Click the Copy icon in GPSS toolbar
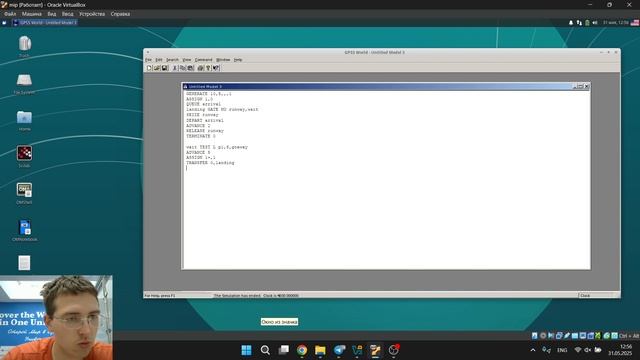 (182, 68)
